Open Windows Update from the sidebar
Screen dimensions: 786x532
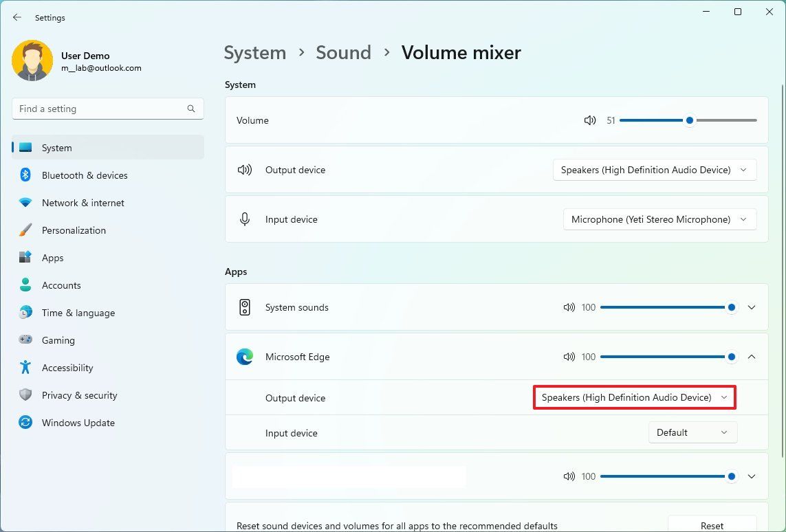tap(78, 423)
